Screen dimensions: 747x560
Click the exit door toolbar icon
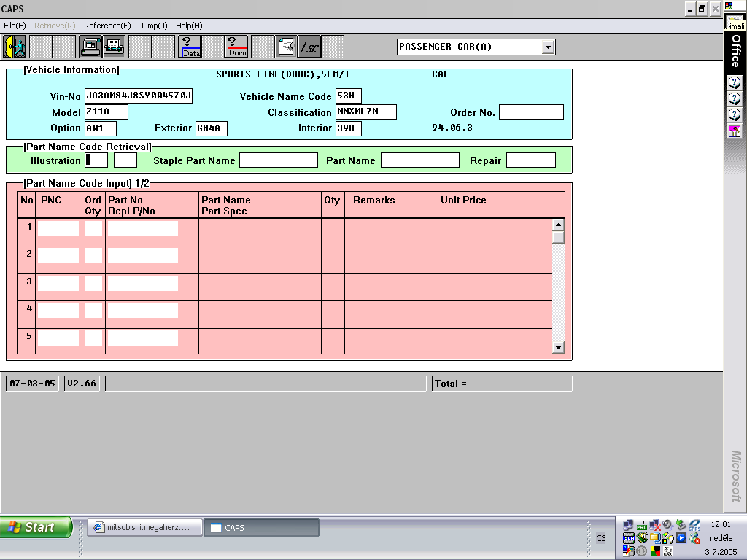(x=15, y=47)
